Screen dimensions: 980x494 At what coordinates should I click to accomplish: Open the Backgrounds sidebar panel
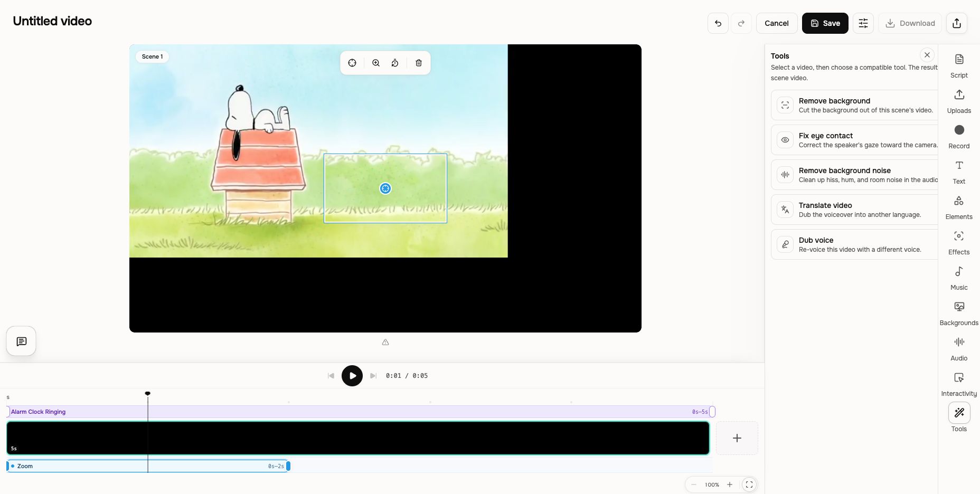pos(959,313)
